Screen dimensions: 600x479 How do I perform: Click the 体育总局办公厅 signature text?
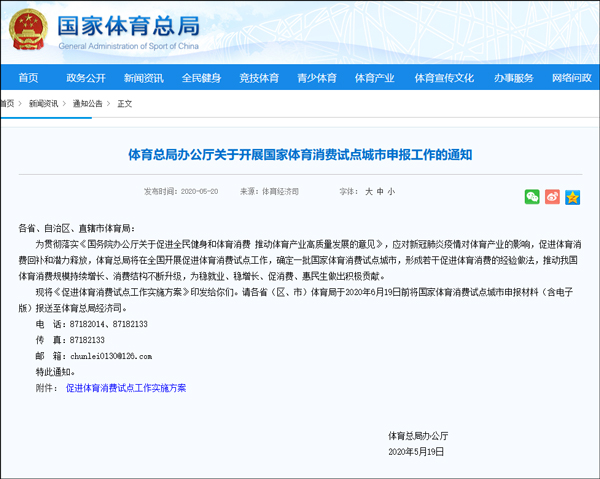[x=418, y=435]
